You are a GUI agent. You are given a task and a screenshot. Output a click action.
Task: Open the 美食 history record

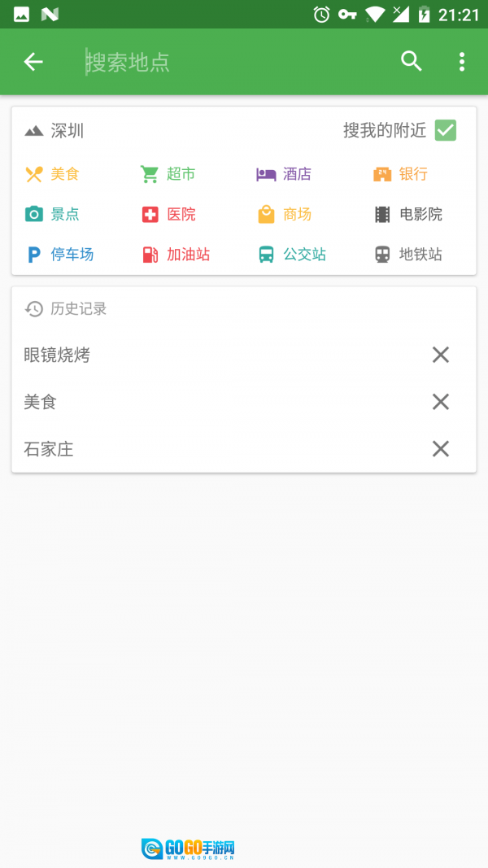tap(41, 402)
